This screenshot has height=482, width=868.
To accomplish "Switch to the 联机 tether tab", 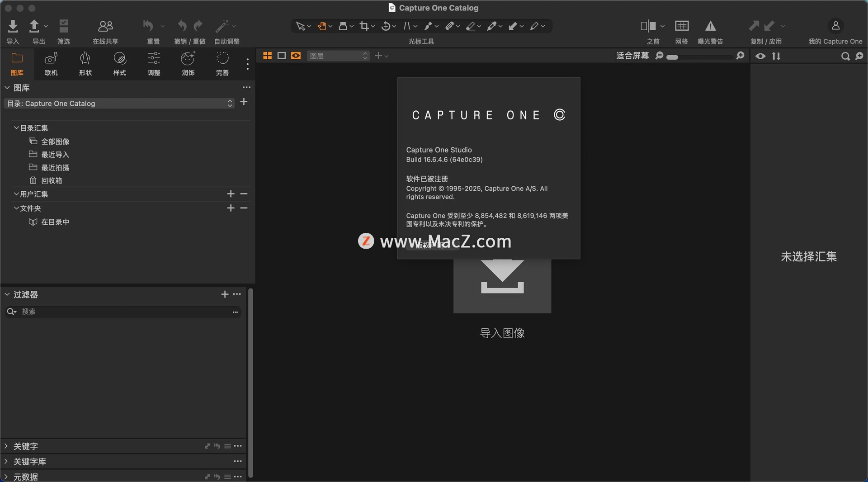I will click(51, 64).
